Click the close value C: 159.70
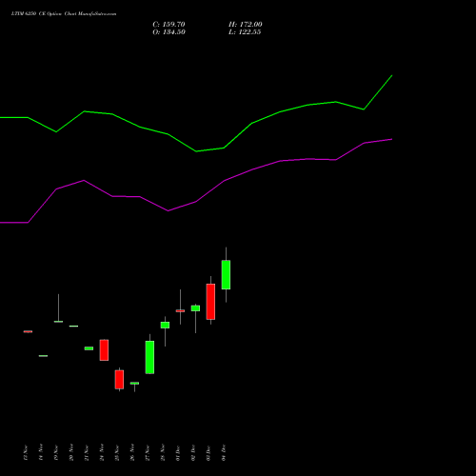 pyautogui.click(x=169, y=25)
